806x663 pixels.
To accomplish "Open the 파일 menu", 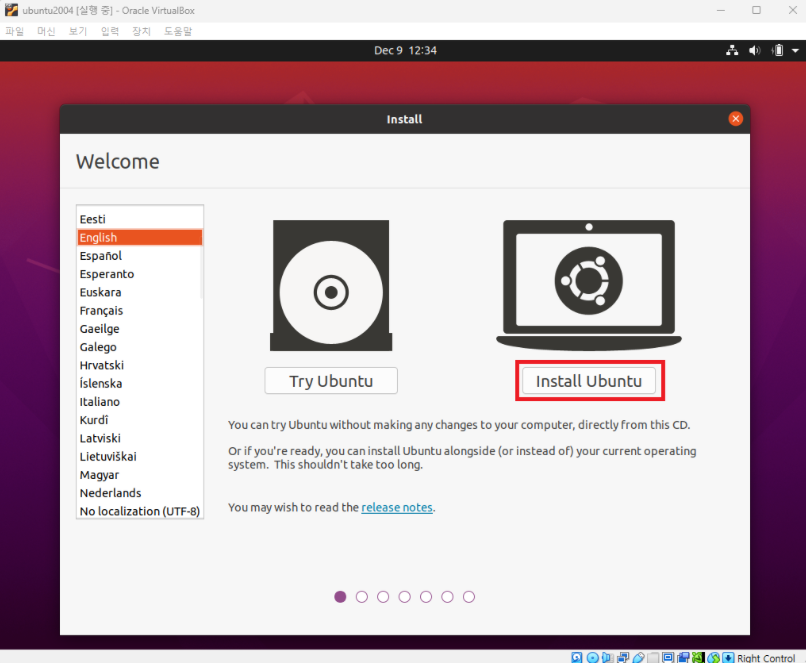I will pyautogui.click(x=15, y=31).
